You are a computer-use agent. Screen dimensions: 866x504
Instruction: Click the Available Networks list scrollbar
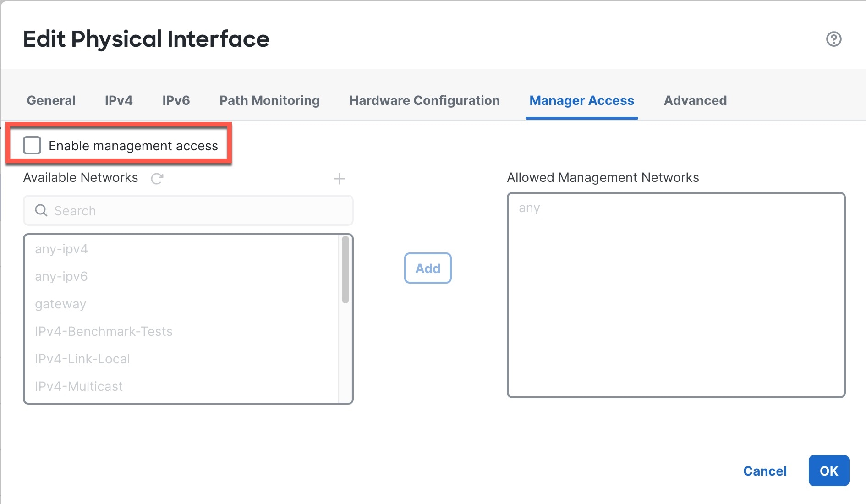[x=345, y=270]
